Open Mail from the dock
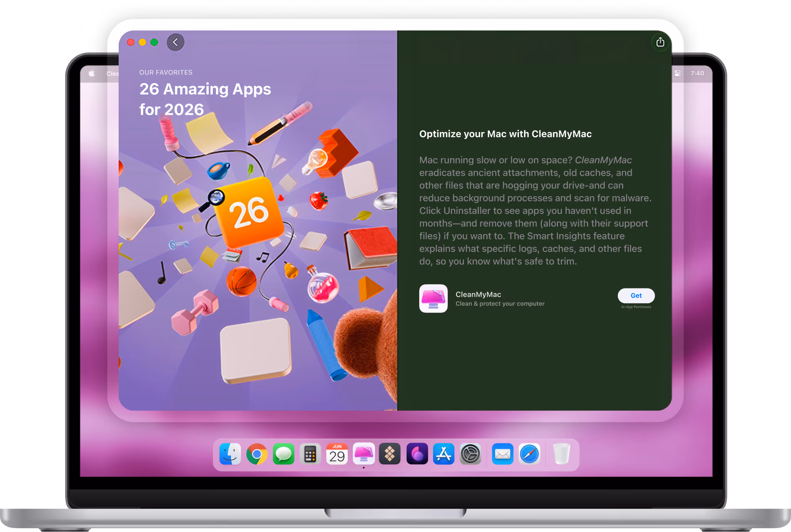 point(503,454)
